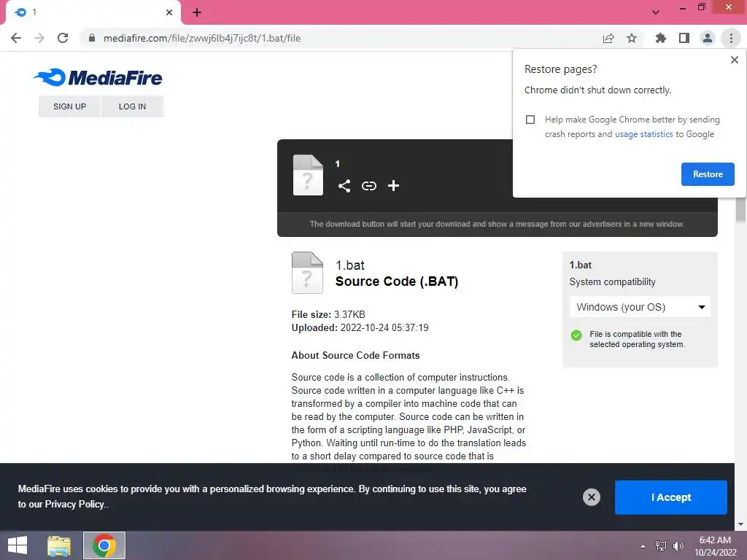Open the usage statistics link
The height and width of the screenshot is (560, 747).
(643, 134)
